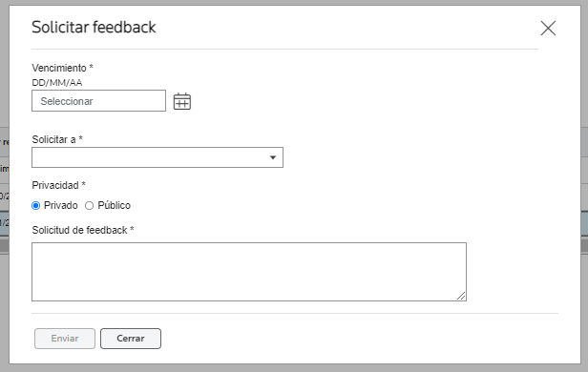
Task: Submit using the Enviar button
Action: 65,339
